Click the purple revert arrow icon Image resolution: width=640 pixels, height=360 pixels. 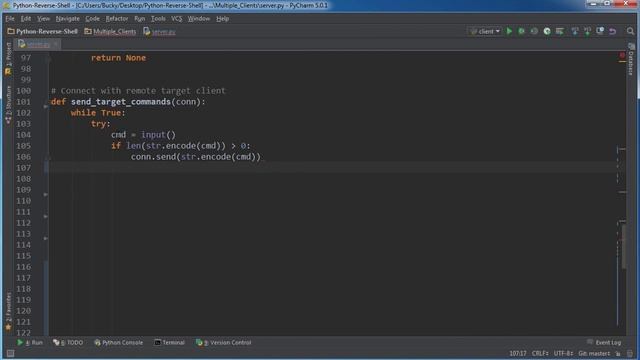pos(613,31)
